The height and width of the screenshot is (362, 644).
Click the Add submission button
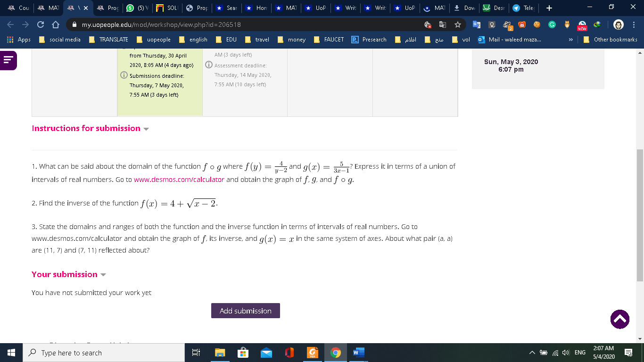click(245, 310)
